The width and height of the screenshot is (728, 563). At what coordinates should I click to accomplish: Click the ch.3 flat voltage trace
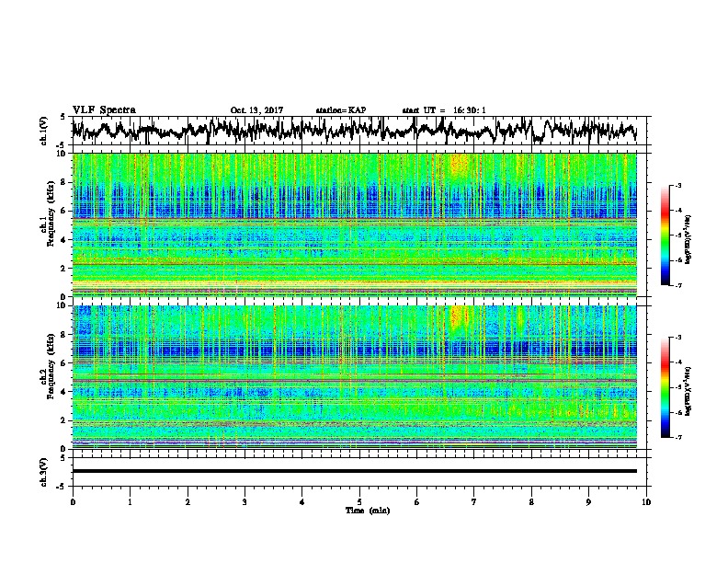(355, 471)
